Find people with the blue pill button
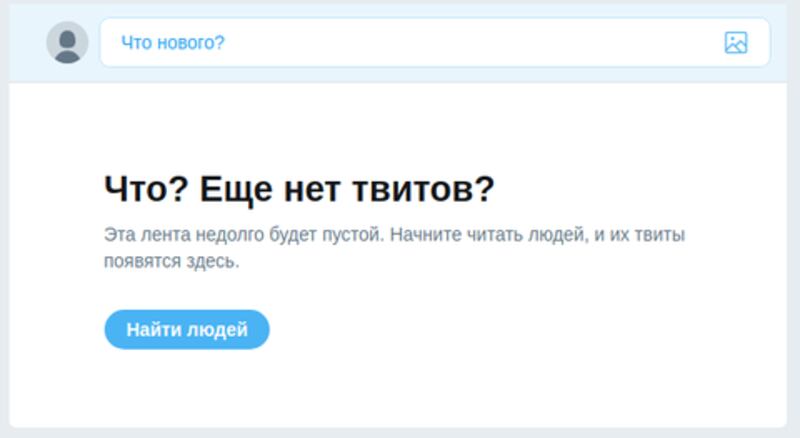The image size is (800, 438). coord(187,330)
